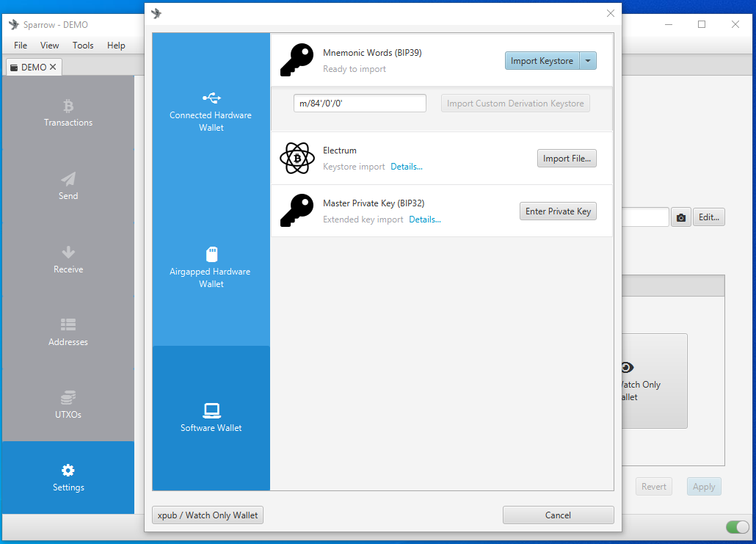Click Import Custom Derivation Keystore button
The width and height of the screenshot is (756, 544).
point(515,104)
